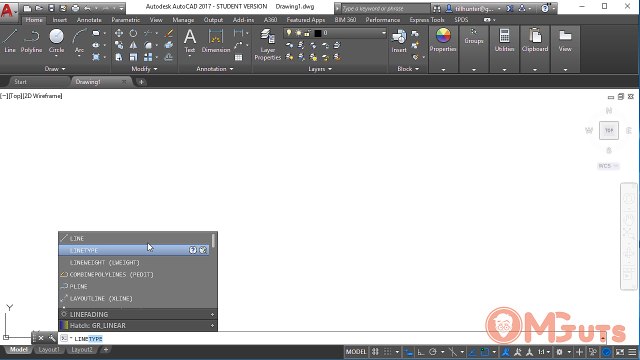Expand the Modify panel dropdown
Viewport: 640px width, 360px height.
point(144,69)
